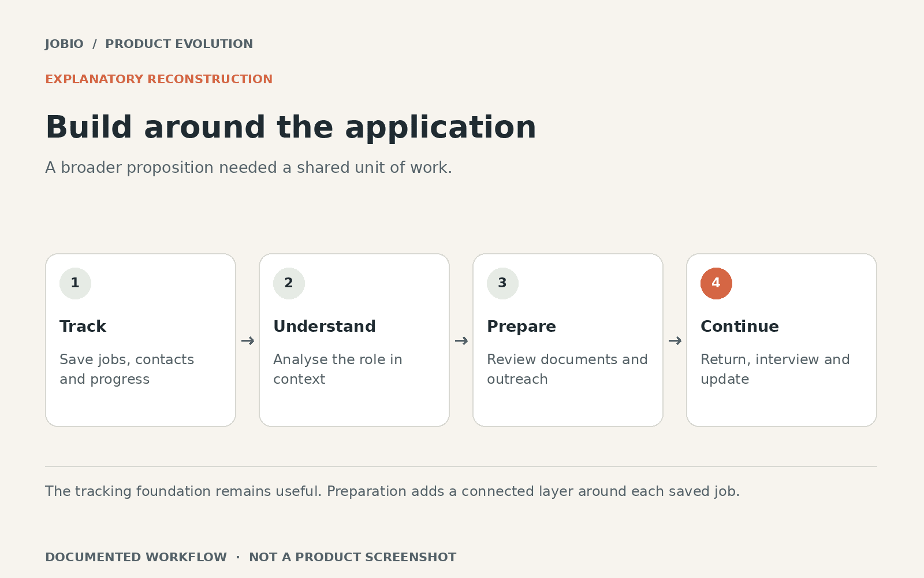Click the step 1 number badge
Image resolution: width=924 pixels, height=578 pixels.
[75, 283]
